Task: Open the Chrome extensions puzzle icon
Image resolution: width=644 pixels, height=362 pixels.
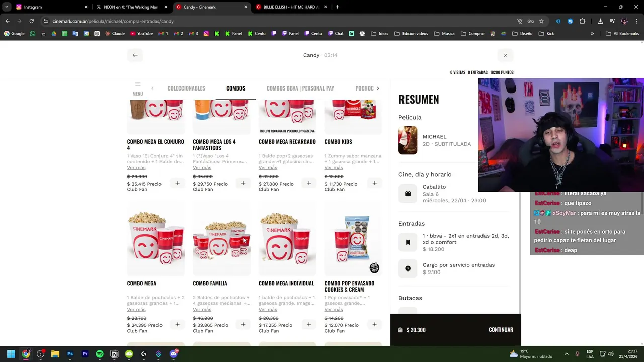Action: (x=582, y=21)
